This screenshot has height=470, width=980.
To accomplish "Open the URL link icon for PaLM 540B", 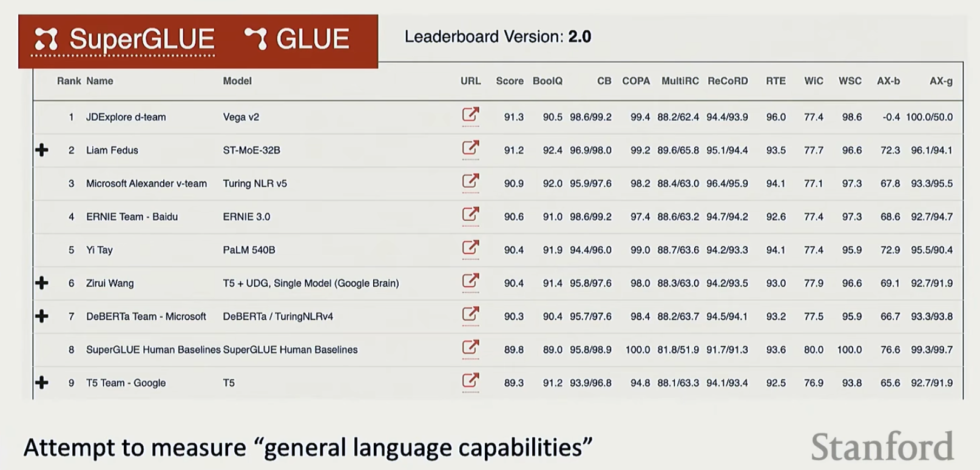I will pyautogui.click(x=470, y=248).
